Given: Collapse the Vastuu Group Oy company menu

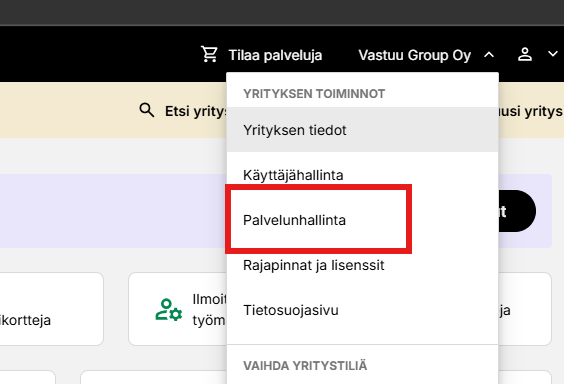Looking at the screenshot, I should [x=489, y=55].
